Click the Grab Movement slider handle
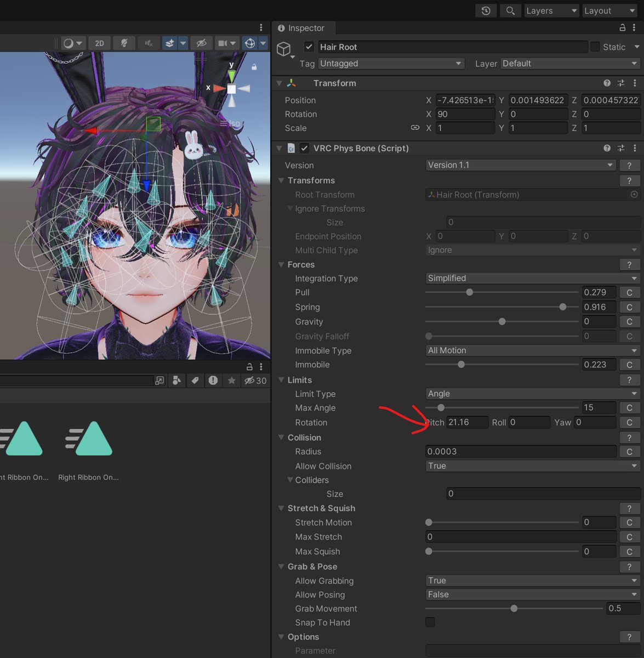 click(x=514, y=609)
